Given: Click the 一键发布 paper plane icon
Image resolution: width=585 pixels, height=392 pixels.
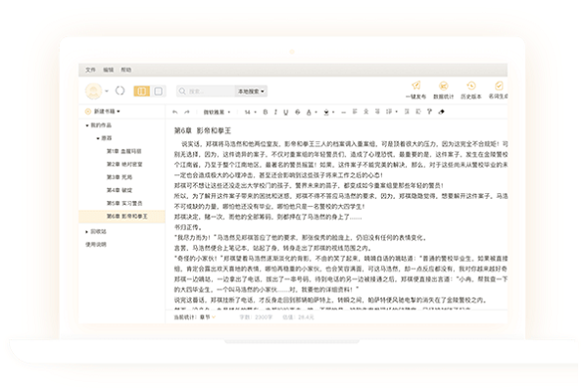Looking at the screenshot, I should click(x=416, y=86).
